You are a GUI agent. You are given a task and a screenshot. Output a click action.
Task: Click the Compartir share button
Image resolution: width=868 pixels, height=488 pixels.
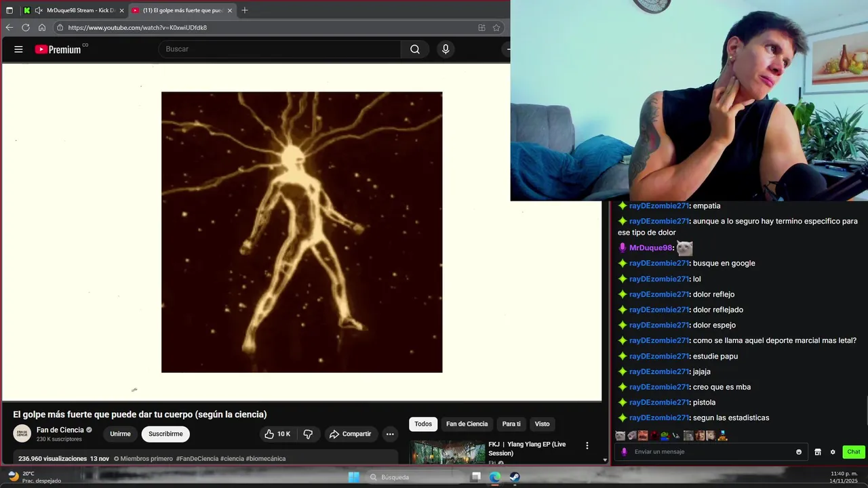(350, 434)
